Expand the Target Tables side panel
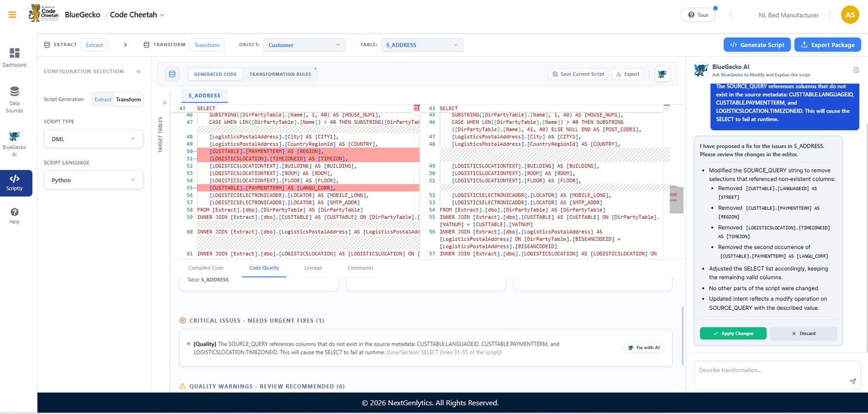This screenshot has height=414, width=868. tap(164, 102)
